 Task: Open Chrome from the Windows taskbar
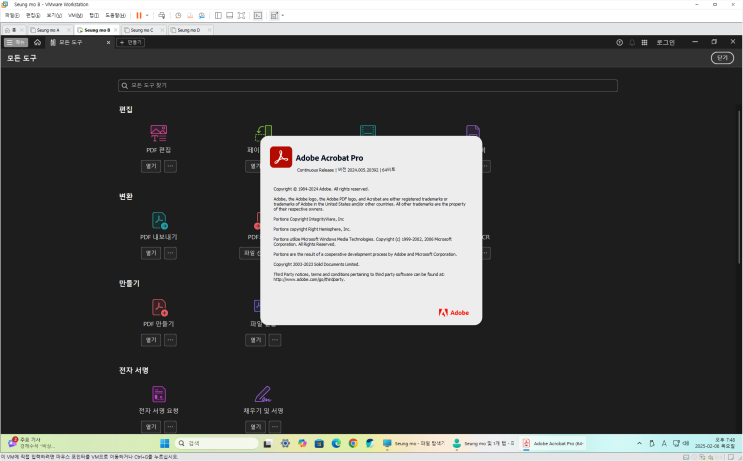point(353,443)
